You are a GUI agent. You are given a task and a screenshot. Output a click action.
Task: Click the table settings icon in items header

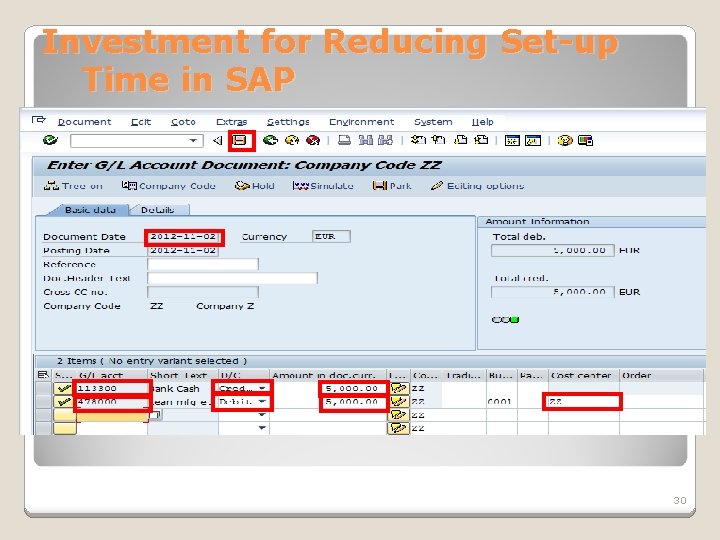click(x=43, y=375)
